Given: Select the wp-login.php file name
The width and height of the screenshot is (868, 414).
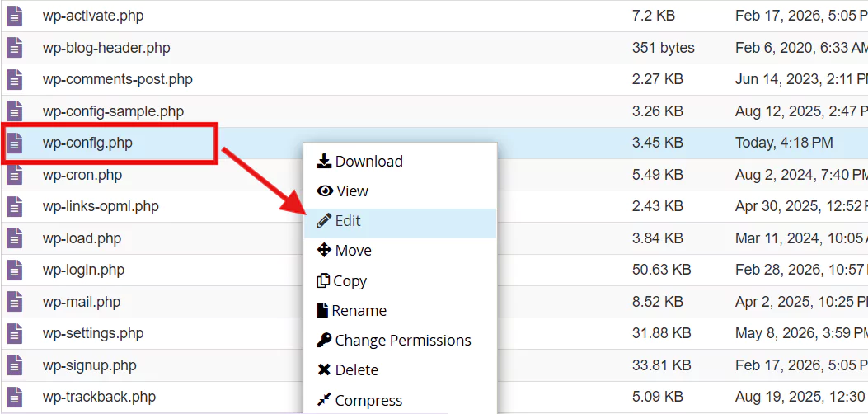Looking at the screenshot, I should (83, 271).
